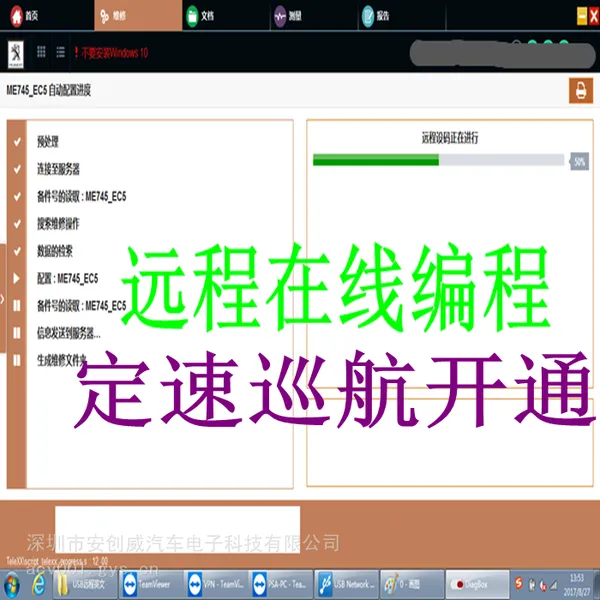Switch to the 0 - 画图 Paint window

[412, 584]
